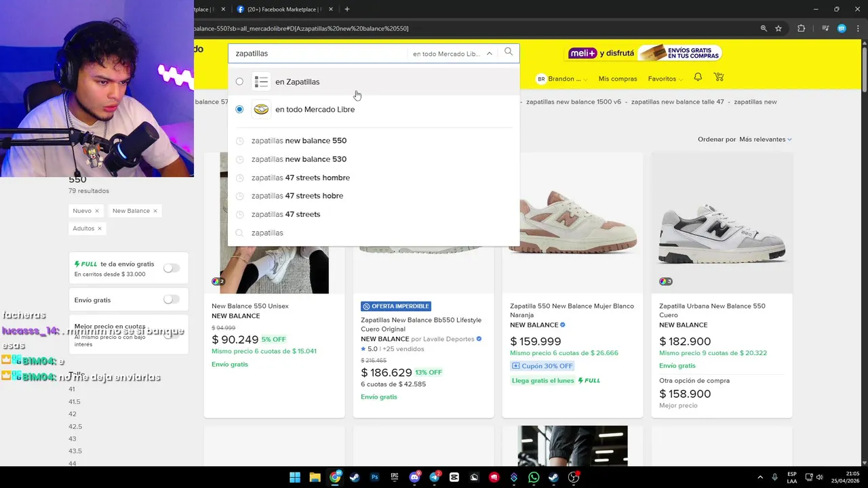Click the 'Cupón 30% OFF' badge

coord(543,366)
